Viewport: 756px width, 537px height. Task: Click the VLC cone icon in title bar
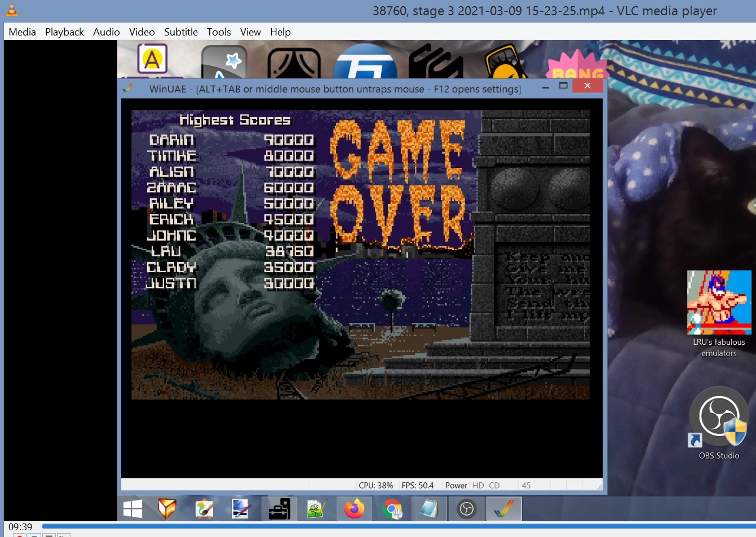click(x=11, y=10)
